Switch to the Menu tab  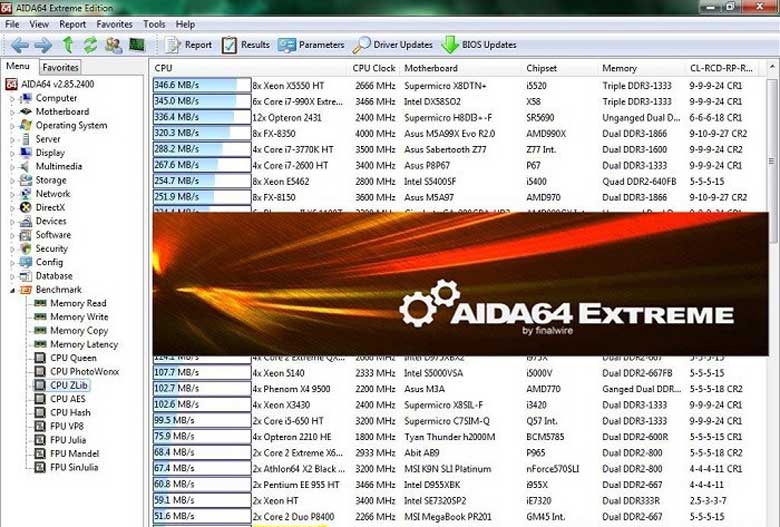18,66
